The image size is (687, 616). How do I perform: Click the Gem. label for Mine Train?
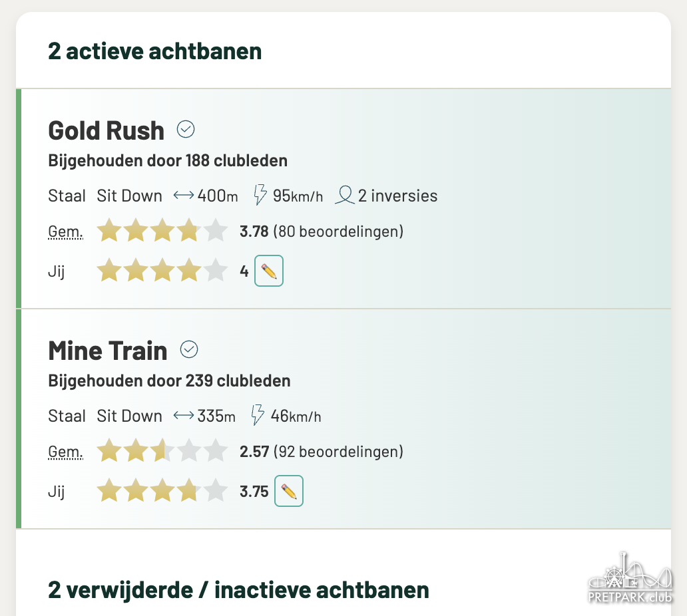coord(65,452)
